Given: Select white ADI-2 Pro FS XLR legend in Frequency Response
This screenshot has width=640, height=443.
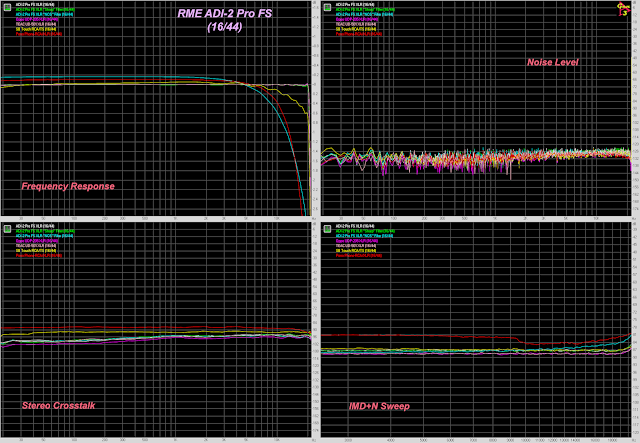Looking at the screenshot, I should 35,4.
